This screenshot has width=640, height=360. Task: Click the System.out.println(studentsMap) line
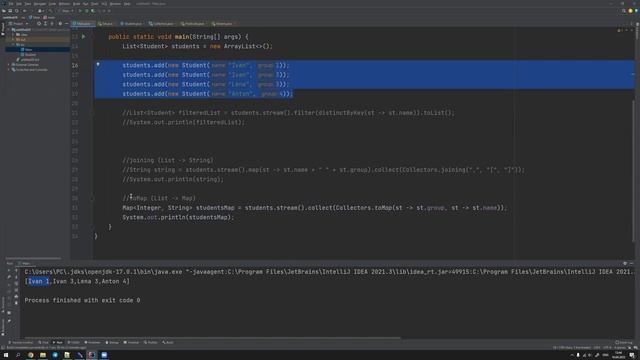tap(178, 217)
